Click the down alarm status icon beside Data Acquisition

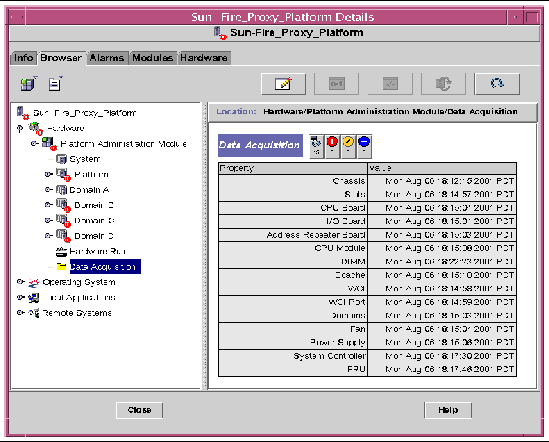click(317, 146)
